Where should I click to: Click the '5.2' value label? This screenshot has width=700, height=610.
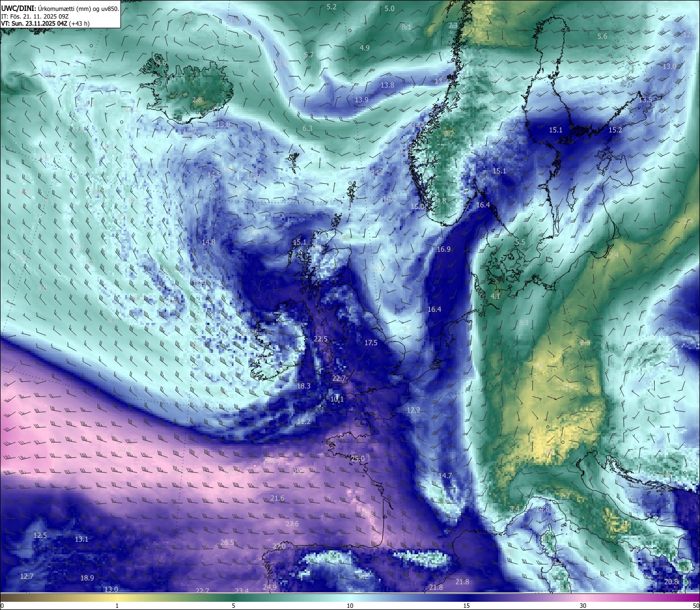(331, 7)
